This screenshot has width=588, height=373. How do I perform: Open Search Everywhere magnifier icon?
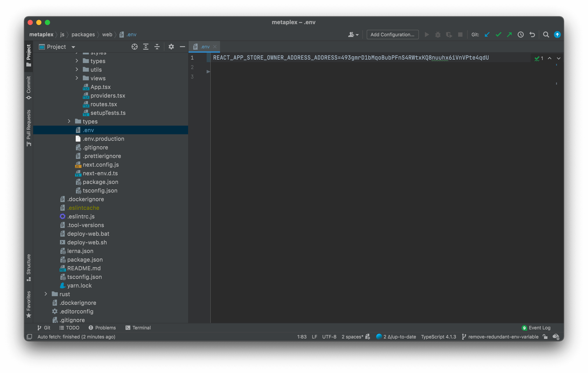point(546,35)
